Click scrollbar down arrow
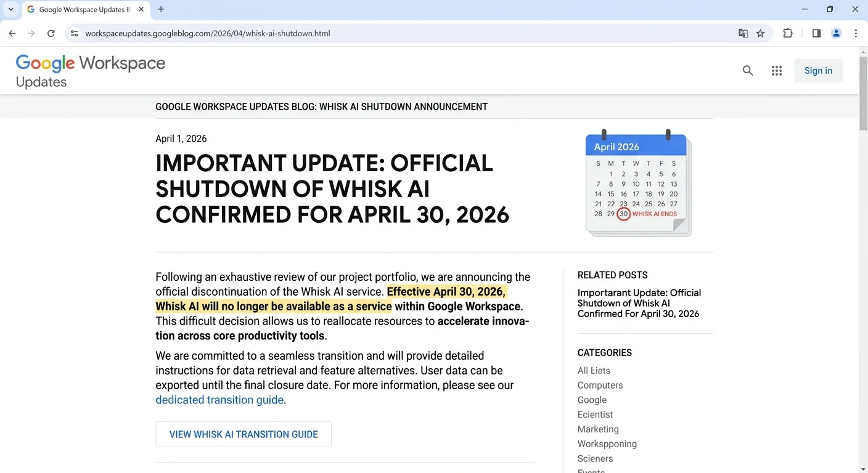Viewport: 868px width, 473px height. pos(863,468)
